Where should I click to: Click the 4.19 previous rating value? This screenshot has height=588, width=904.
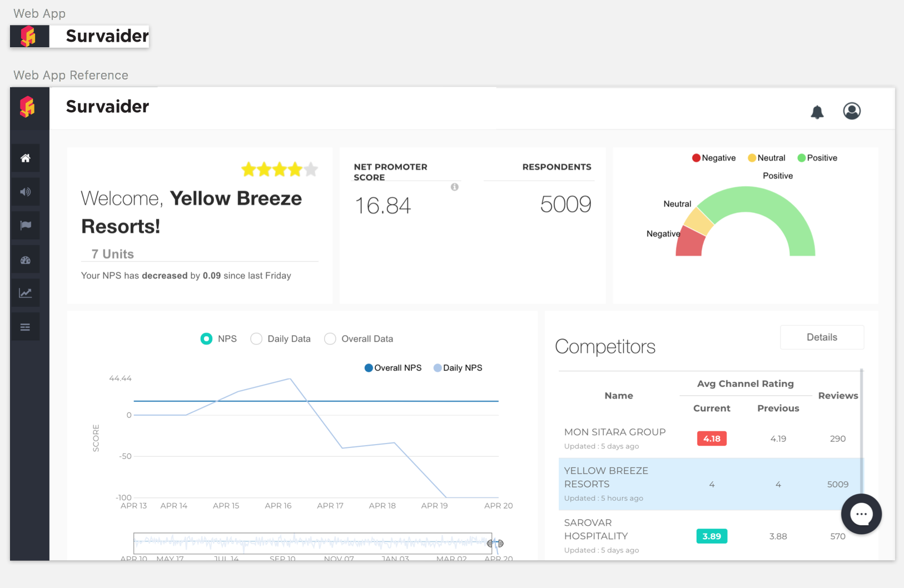[778, 438]
